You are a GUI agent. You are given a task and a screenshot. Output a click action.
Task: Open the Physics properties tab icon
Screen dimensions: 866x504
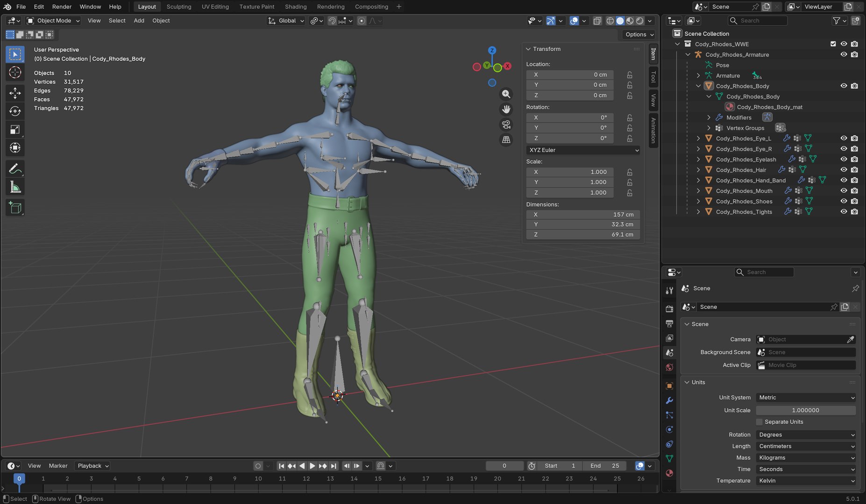669,429
